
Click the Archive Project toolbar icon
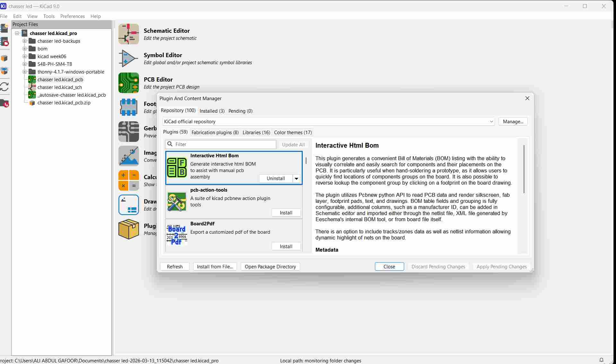pos(4,58)
